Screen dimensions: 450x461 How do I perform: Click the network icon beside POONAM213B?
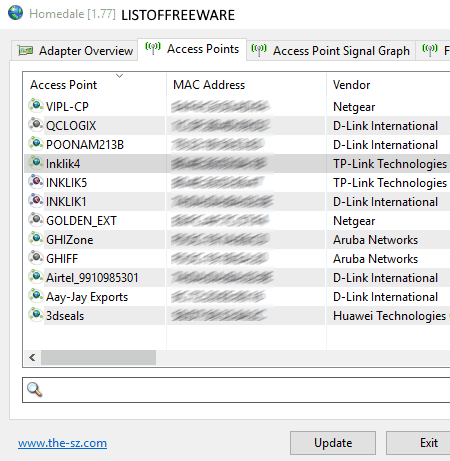(36, 144)
